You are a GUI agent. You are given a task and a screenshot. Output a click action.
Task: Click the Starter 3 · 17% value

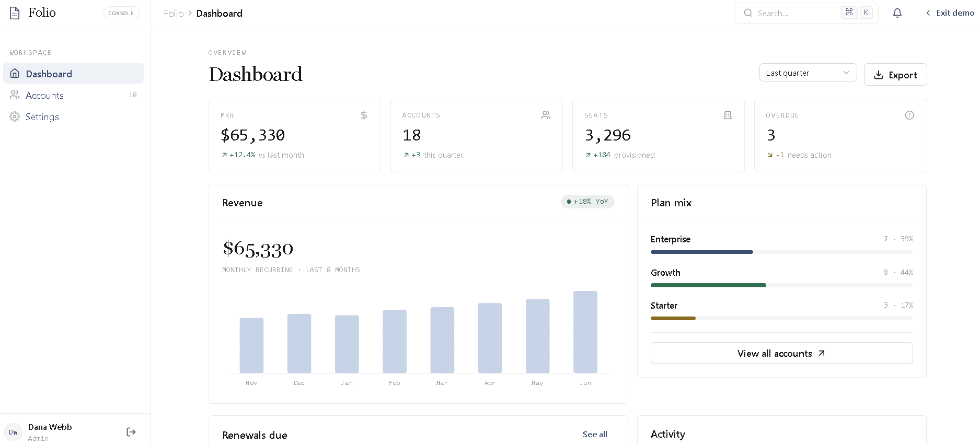pyautogui.click(x=898, y=305)
